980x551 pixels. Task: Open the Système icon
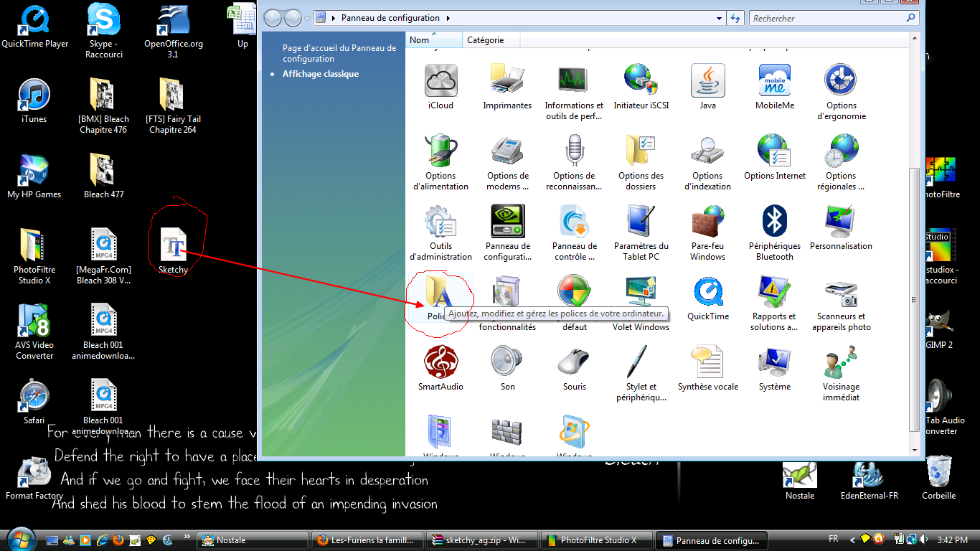pyautogui.click(x=774, y=362)
